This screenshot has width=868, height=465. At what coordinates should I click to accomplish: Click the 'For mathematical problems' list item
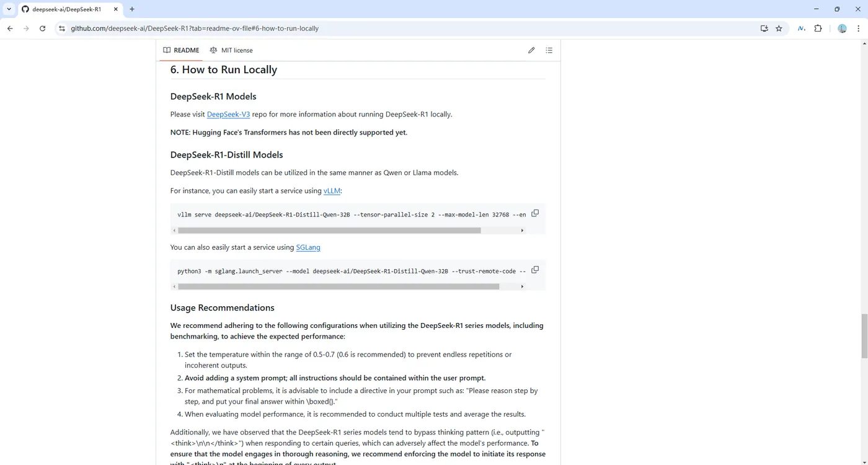tap(361, 396)
